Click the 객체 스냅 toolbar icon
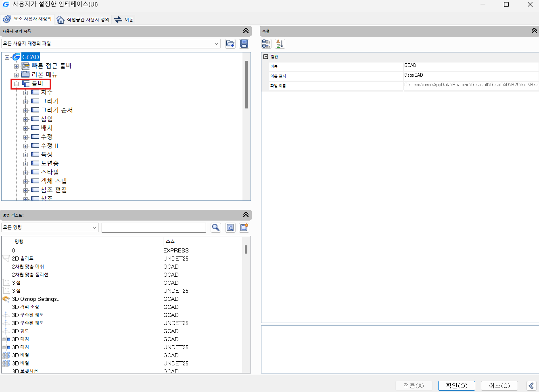The width and height of the screenshot is (539, 392). pyautogui.click(x=35, y=181)
